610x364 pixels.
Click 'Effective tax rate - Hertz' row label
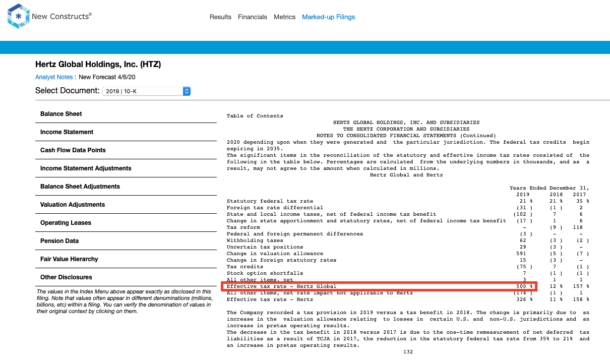click(271, 299)
